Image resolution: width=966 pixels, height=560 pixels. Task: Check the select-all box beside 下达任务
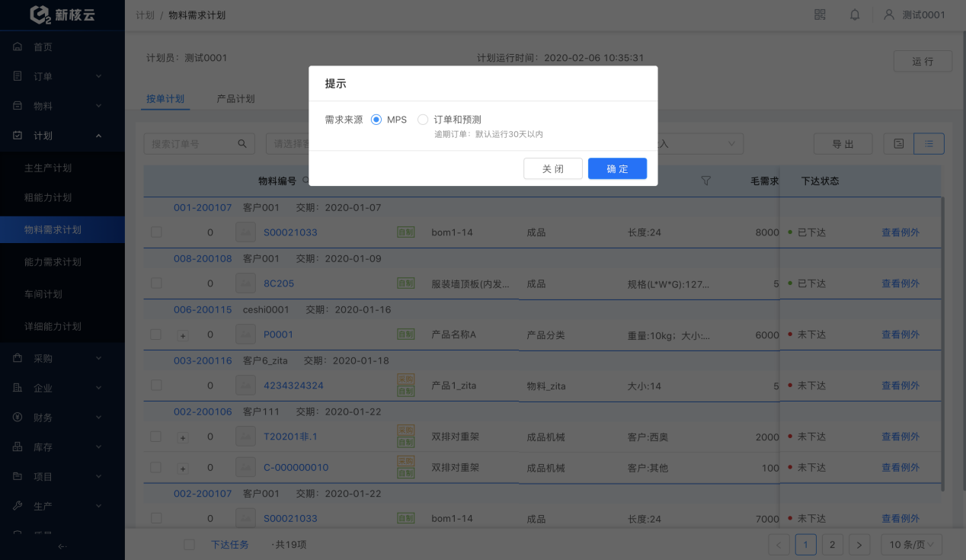[x=190, y=545]
